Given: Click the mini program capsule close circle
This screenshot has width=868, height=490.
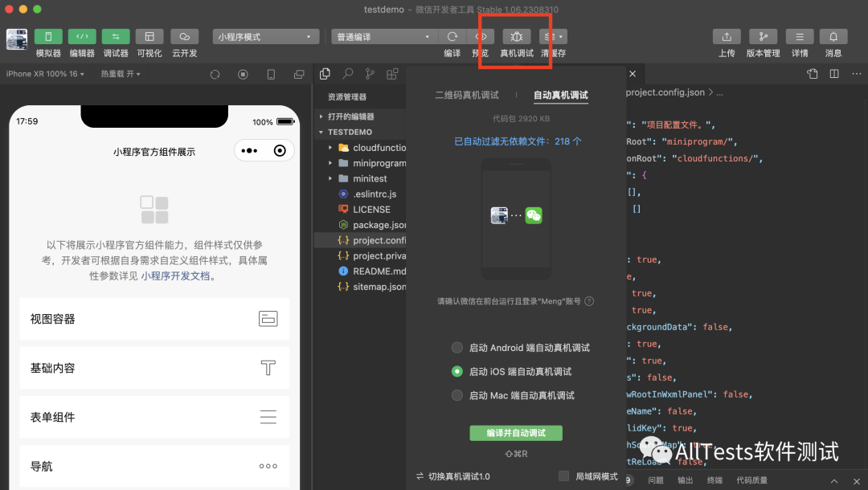Looking at the screenshot, I should [280, 150].
